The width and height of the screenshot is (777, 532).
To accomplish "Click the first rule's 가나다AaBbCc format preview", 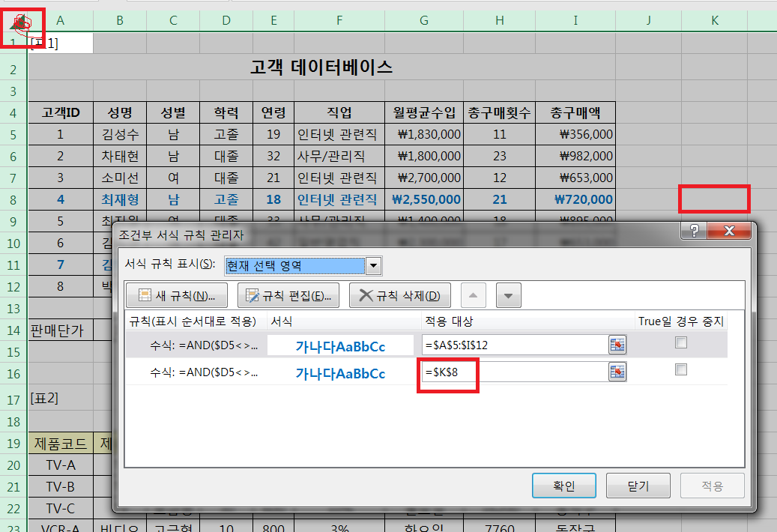I will pyautogui.click(x=341, y=345).
